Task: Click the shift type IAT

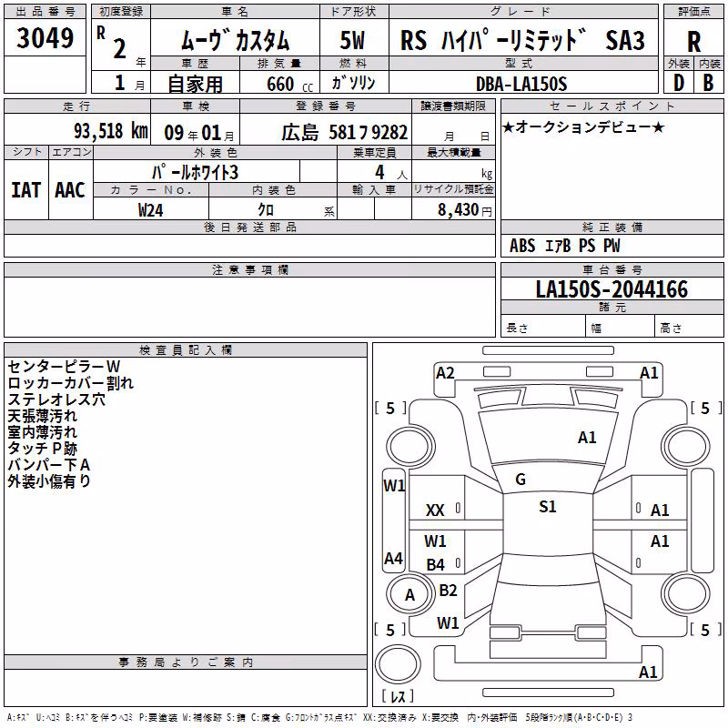Action: click(x=26, y=190)
